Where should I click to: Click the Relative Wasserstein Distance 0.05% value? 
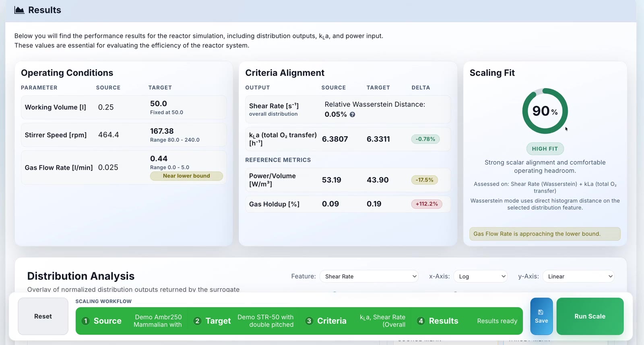click(336, 114)
